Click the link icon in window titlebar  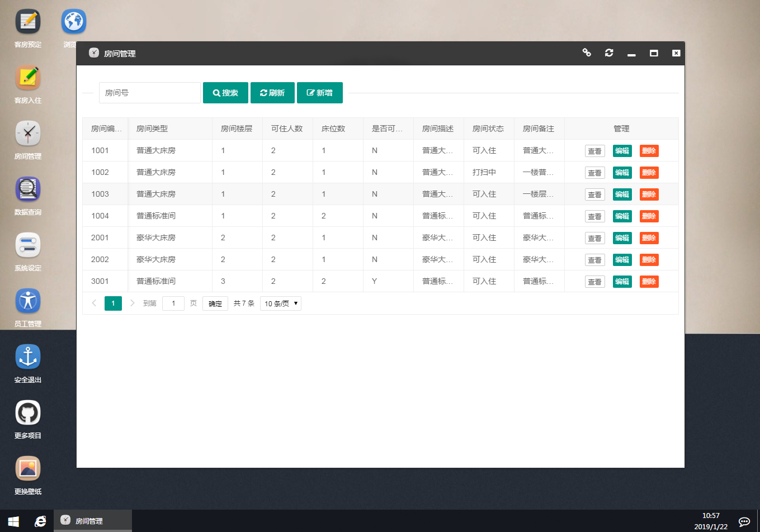586,53
